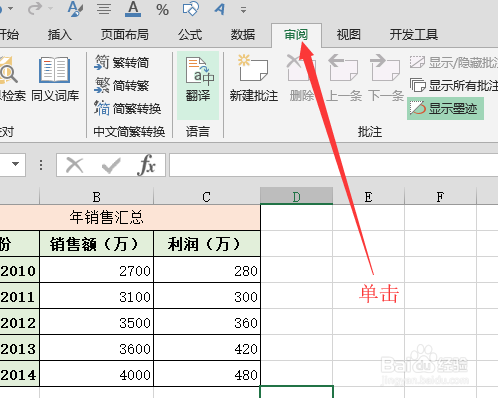Select the cell with year 2012
The width and height of the screenshot is (498, 398).
[19, 322]
